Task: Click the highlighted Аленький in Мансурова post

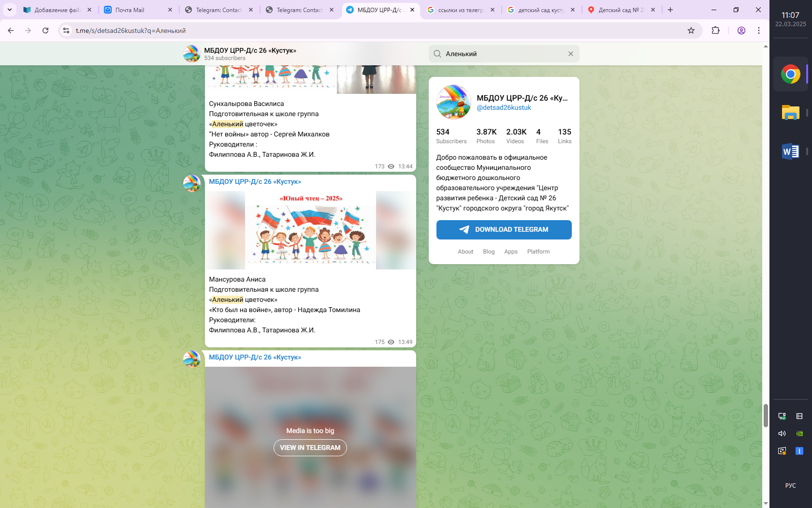Action: click(x=228, y=299)
